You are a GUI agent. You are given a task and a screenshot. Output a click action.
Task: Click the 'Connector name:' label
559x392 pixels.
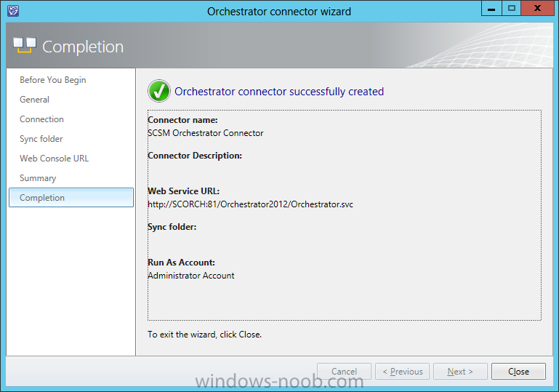[182, 120]
